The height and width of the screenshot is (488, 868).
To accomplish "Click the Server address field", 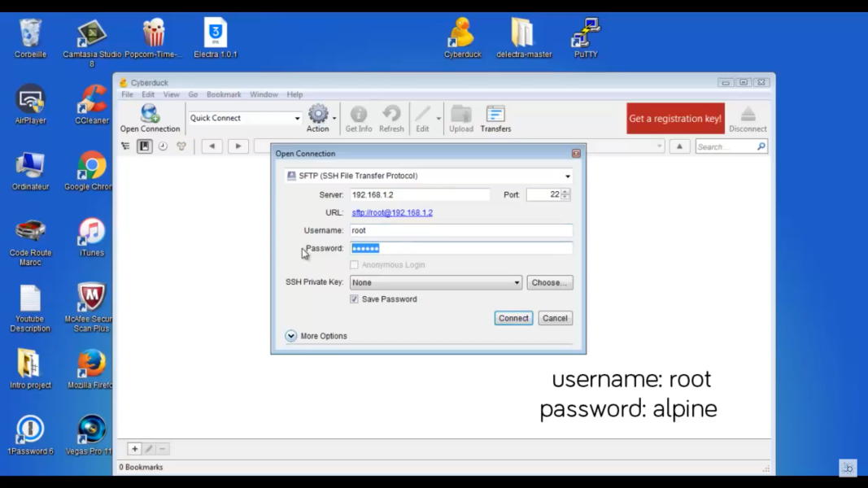I will click(420, 194).
